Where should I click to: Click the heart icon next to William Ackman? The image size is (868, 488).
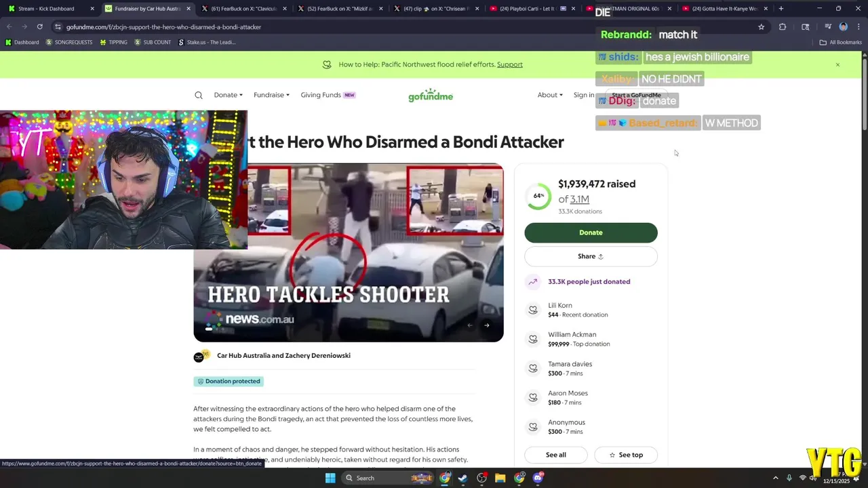click(x=533, y=339)
